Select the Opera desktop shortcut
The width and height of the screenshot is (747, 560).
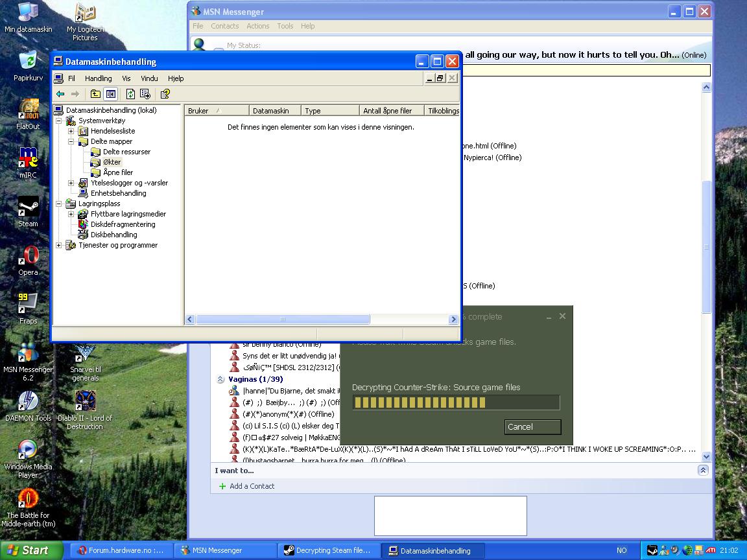click(28, 261)
